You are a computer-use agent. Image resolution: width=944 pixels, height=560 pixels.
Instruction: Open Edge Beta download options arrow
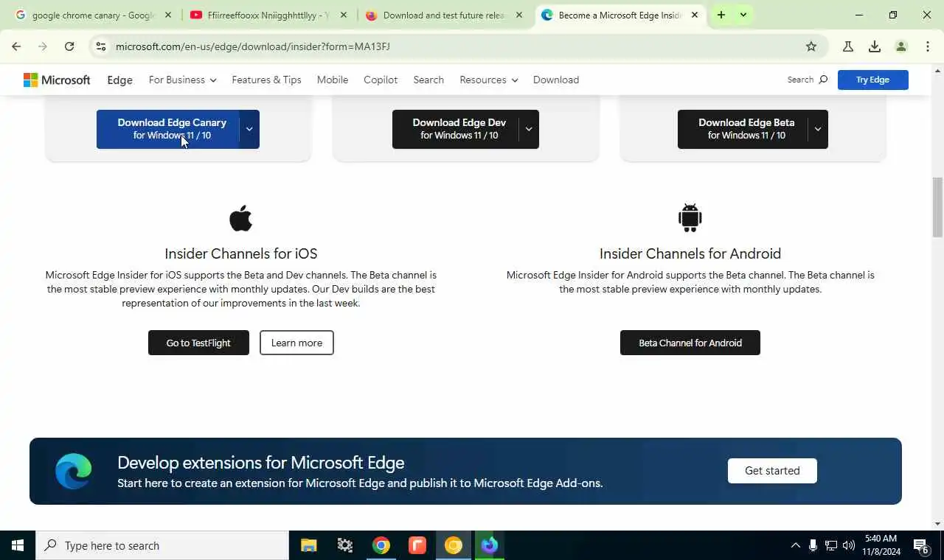pos(818,129)
